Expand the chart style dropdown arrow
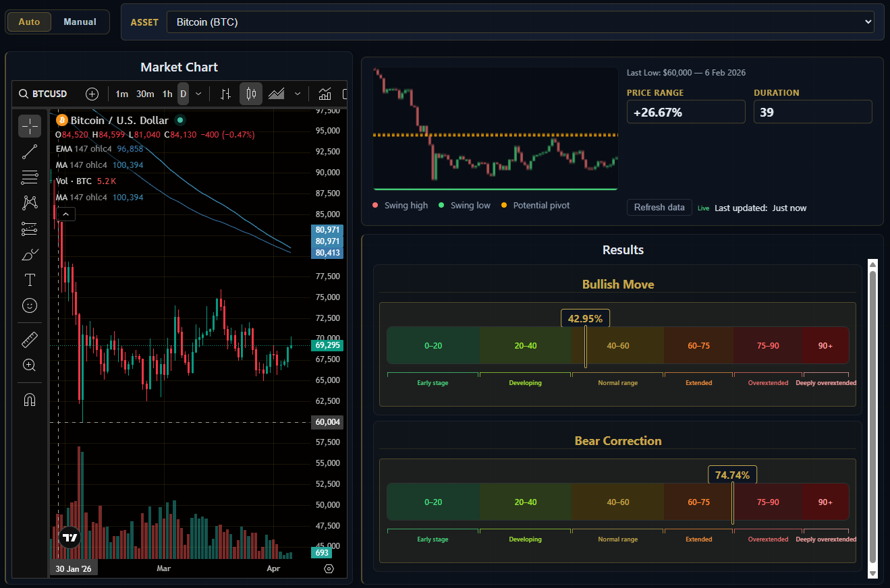 (x=298, y=94)
